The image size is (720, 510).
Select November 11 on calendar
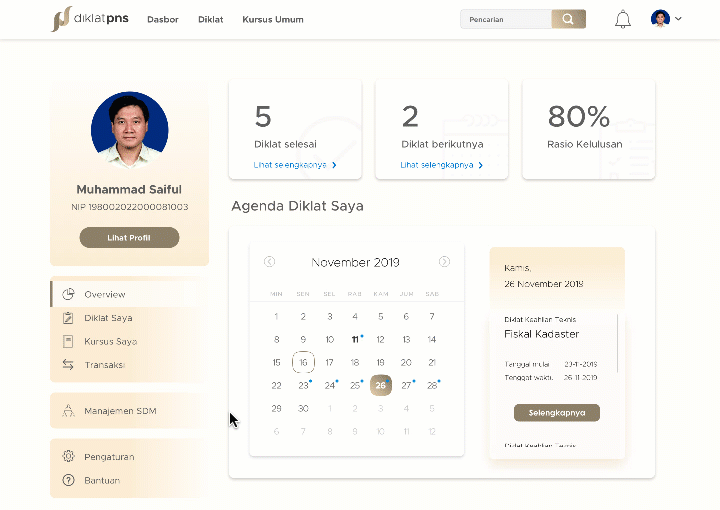click(x=355, y=340)
